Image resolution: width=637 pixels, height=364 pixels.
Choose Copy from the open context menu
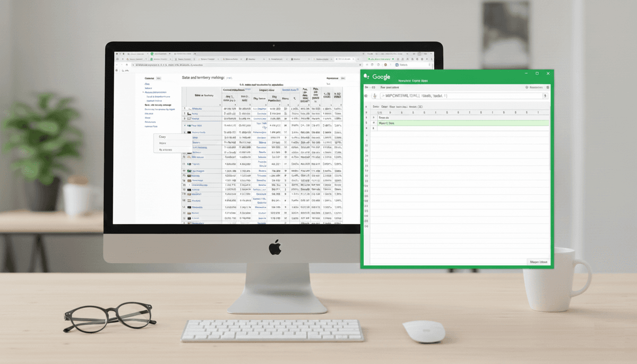tap(162, 136)
